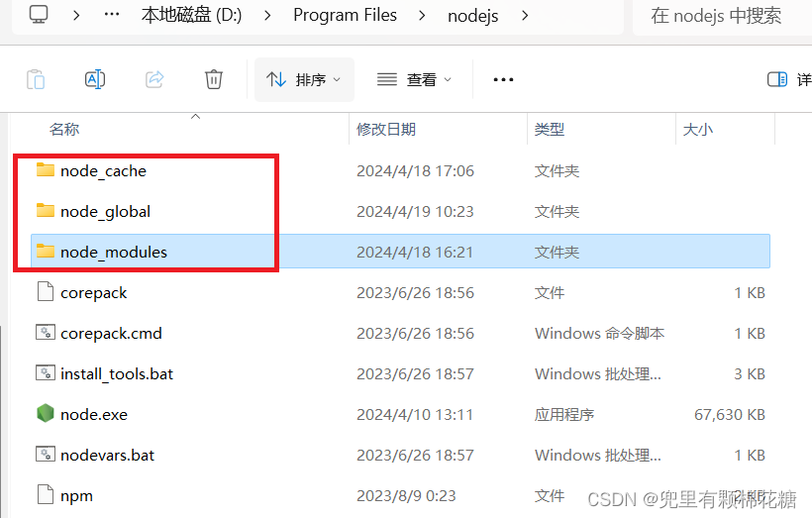The height and width of the screenshot is (518, 812).
Task: Select the green node.exe application icon
Action: [x=46, y=413]
